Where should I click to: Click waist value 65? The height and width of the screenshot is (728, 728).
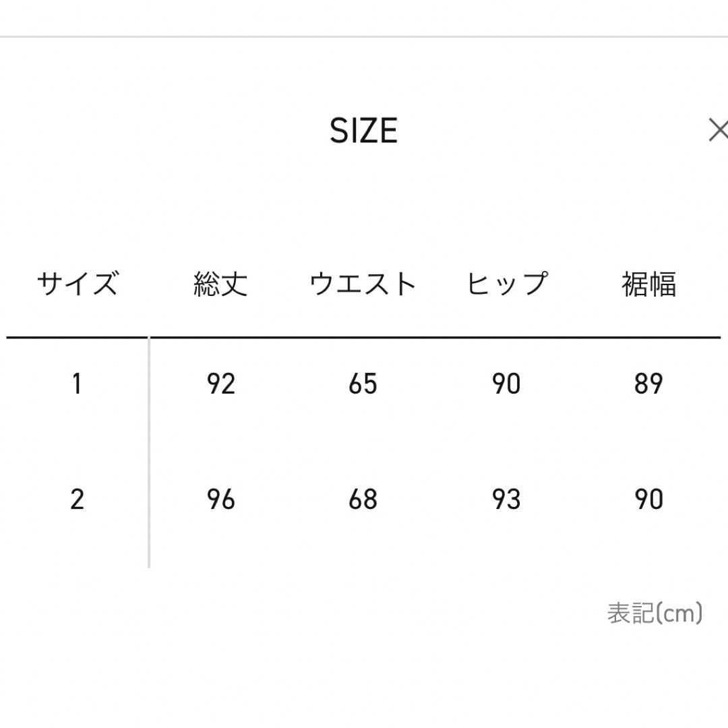(363, 384)
